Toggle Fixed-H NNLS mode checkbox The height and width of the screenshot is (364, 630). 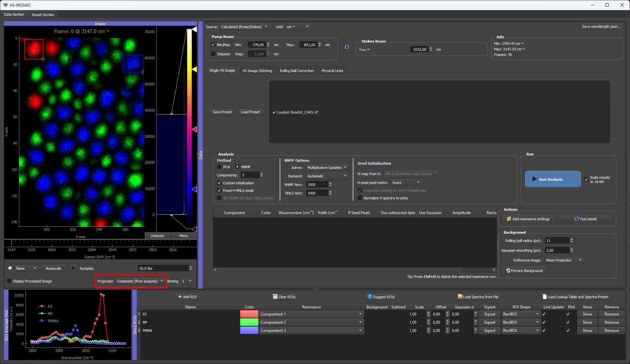[x=219, y=191]
